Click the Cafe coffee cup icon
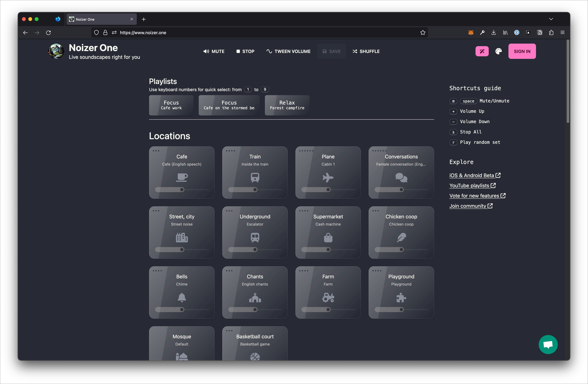 tap(182, 177)
